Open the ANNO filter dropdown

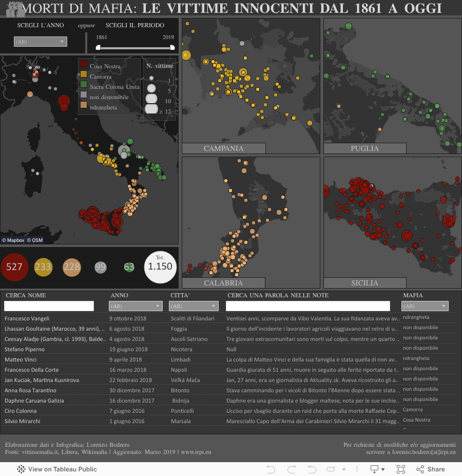[136, 306]
